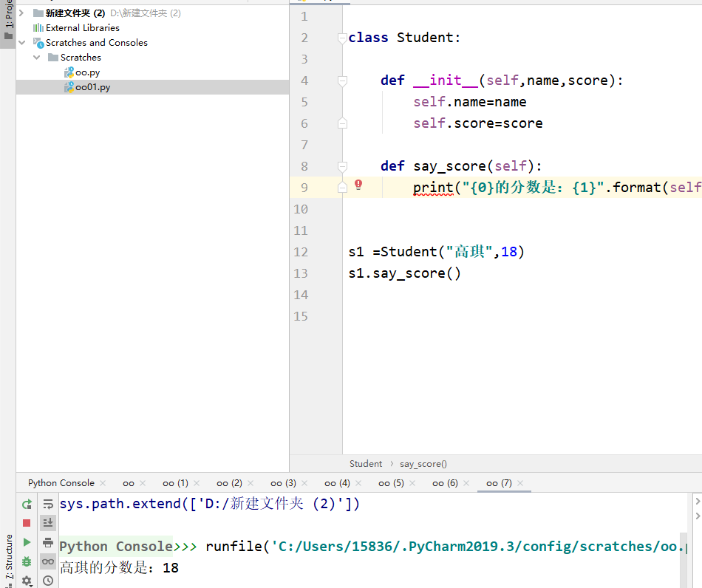Close the oo (4) tab

358,483
